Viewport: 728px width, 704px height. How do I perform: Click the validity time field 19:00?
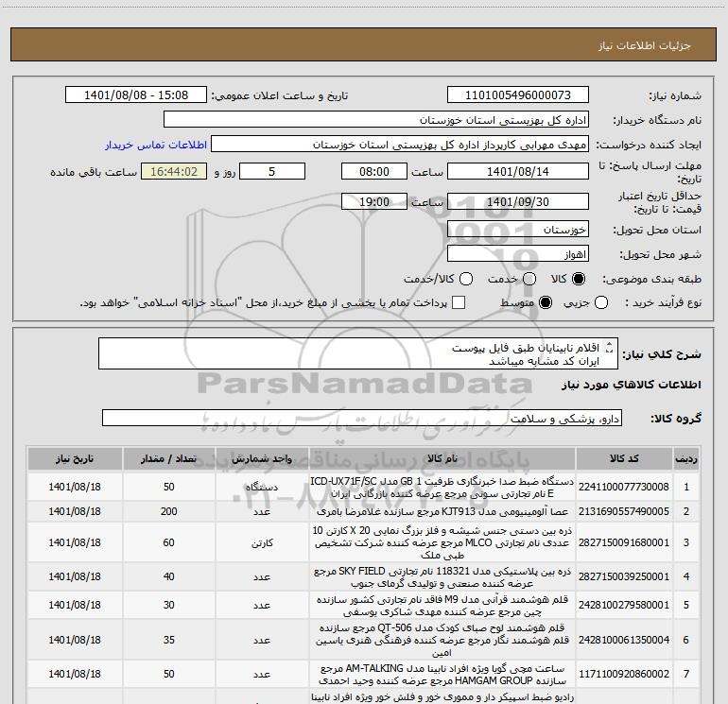point(374,201)
